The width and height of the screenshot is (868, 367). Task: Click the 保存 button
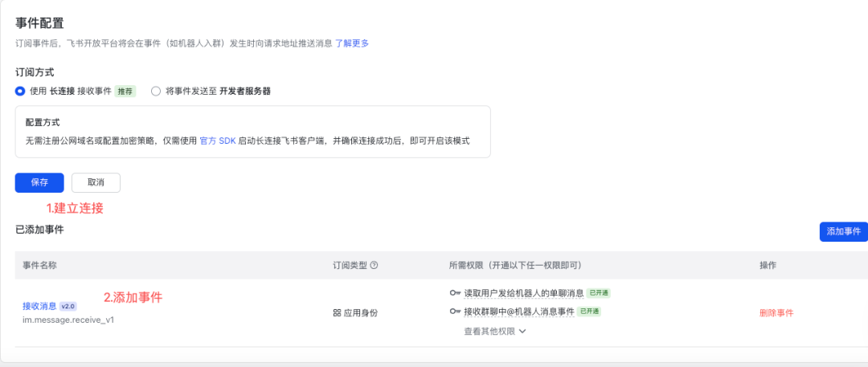tap(39, 182)
